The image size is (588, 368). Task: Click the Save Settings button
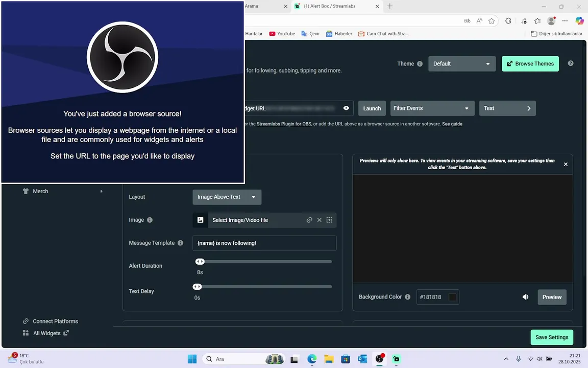pyautogui.click(x=552, y=337)
